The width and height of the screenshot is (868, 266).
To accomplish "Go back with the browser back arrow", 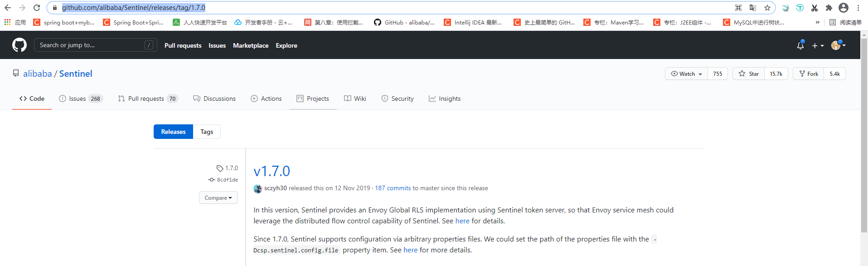I will [8, 8].
